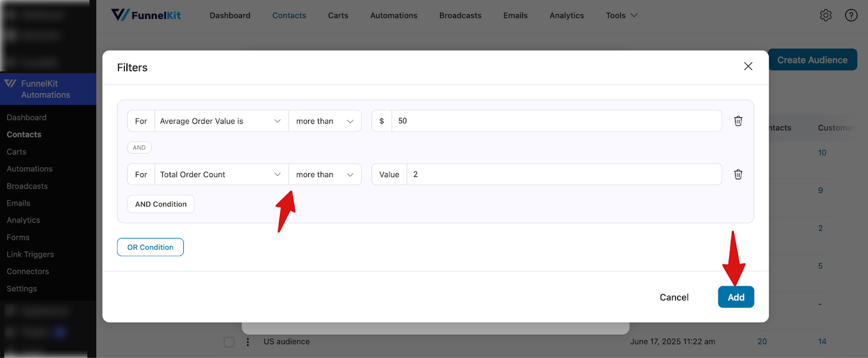
Task: Expand the Tools menu in top bar
Action: pos(622,15)
